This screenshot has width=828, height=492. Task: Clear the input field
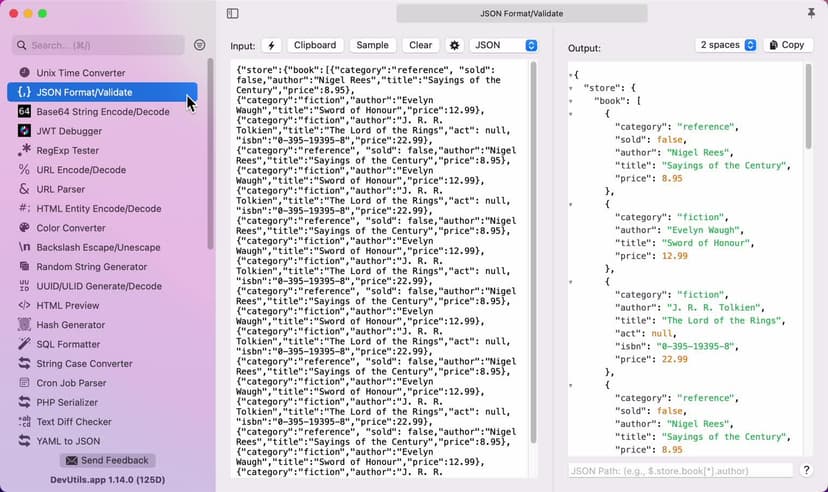(x=420, y=45)
